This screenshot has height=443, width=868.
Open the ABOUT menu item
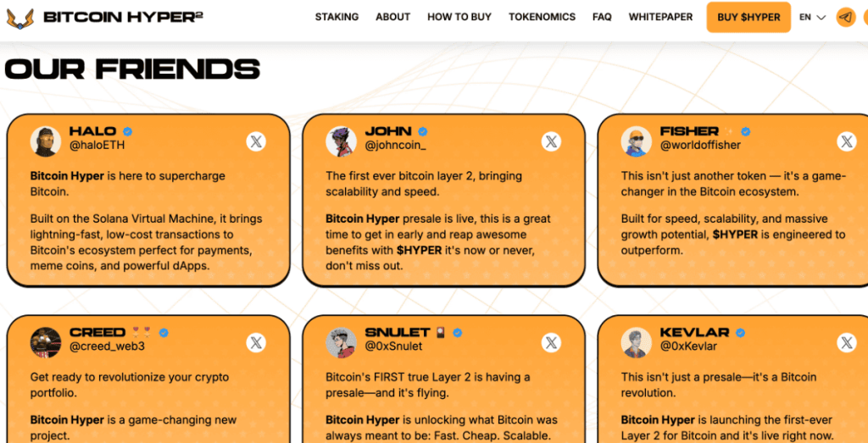pyautogui.click(x=393, y=17)
